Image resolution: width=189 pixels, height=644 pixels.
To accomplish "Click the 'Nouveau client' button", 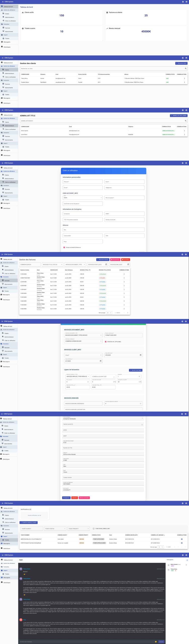I will coord(181,63).
